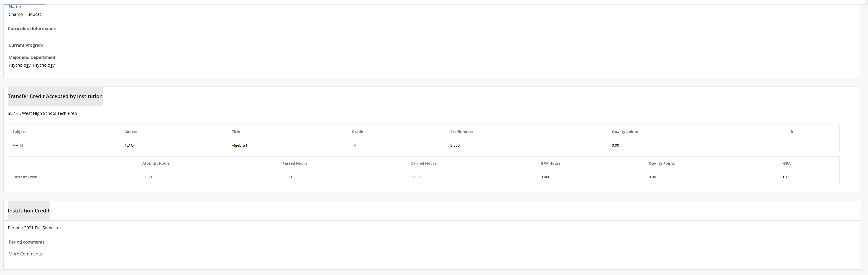Select the 121Q course cell
The height and width of the screenshot is (275, 868).
point(129,145)
